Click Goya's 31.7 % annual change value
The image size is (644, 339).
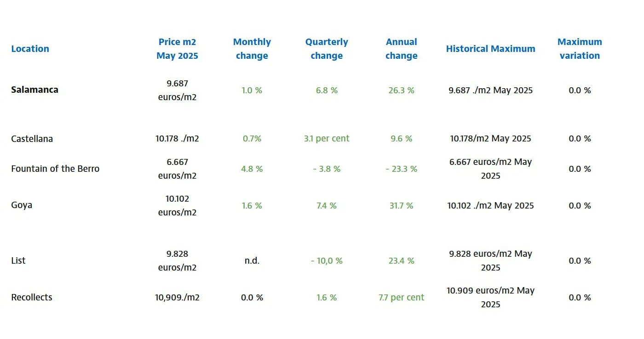coord(401,205)
